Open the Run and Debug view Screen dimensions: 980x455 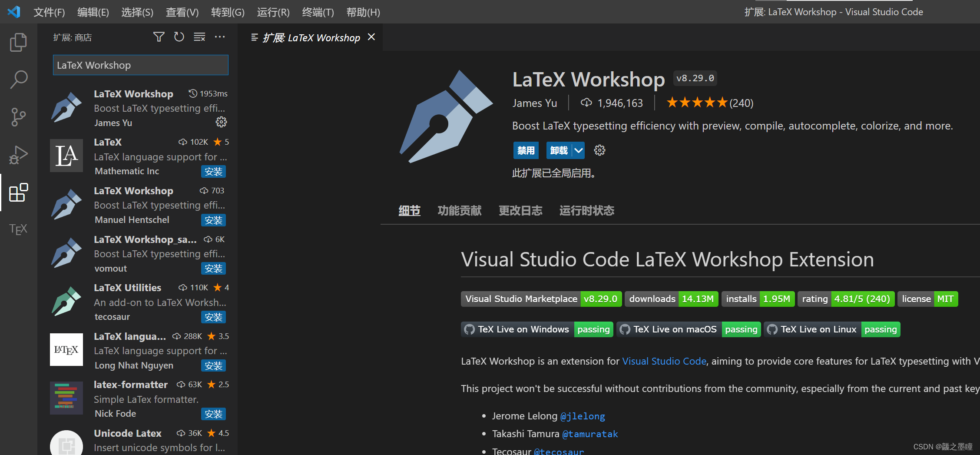tap(18, 154)
